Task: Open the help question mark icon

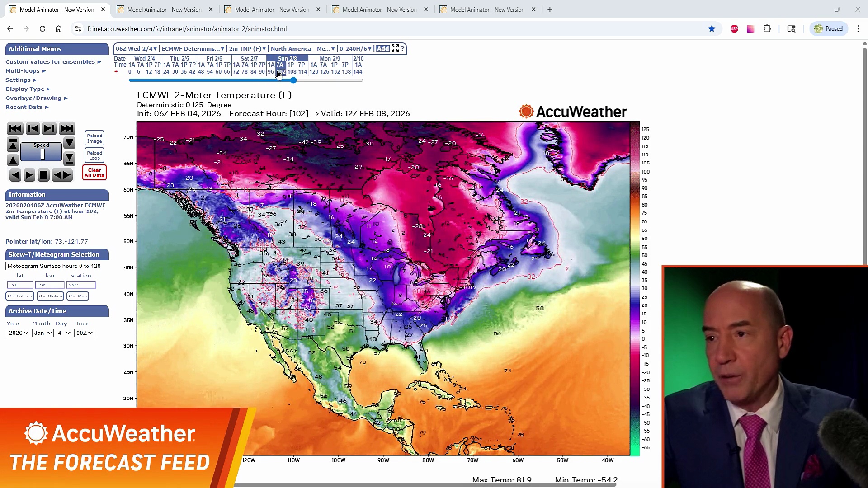Action: point(402,48)
